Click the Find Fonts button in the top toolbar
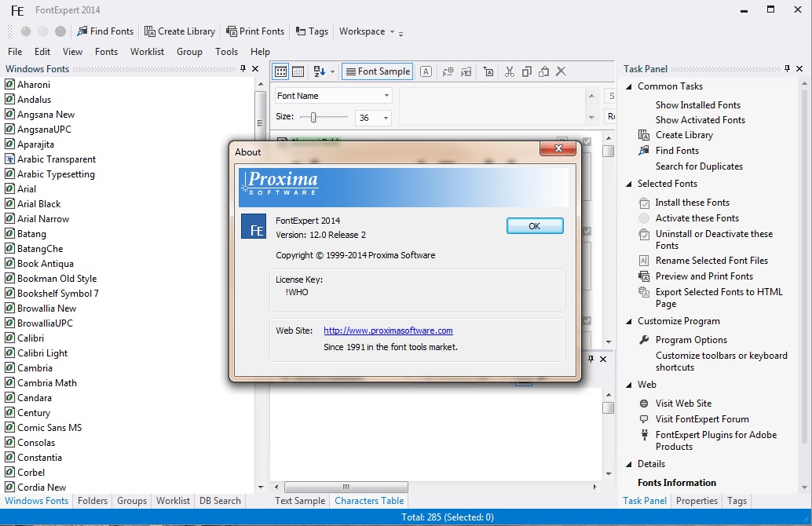The width and height of the screenshot is (812, 526). point(105,31)
